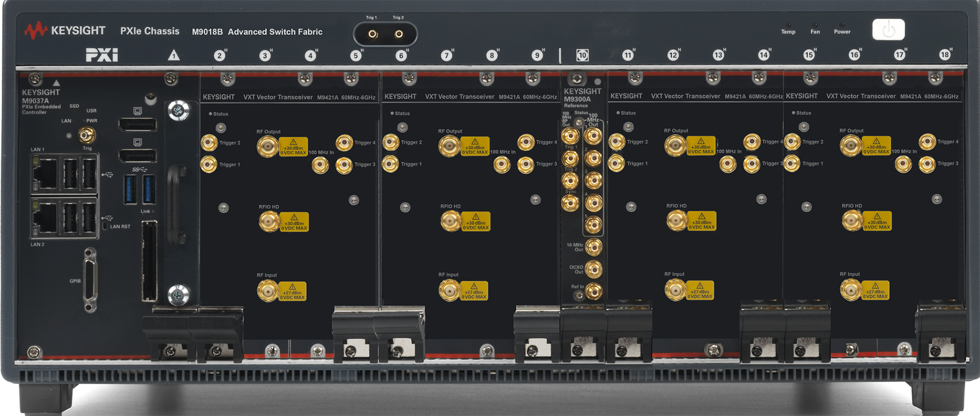Select the Power indicator LED
The width and height of the screenshot is (980, 416).
(842, 25)
